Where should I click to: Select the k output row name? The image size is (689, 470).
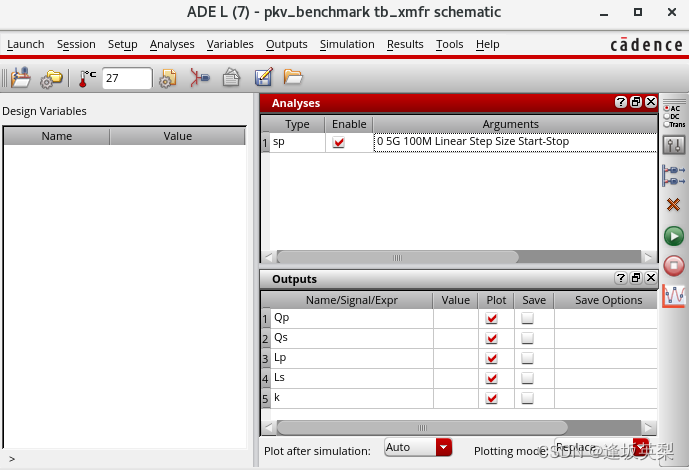(352, 398)
